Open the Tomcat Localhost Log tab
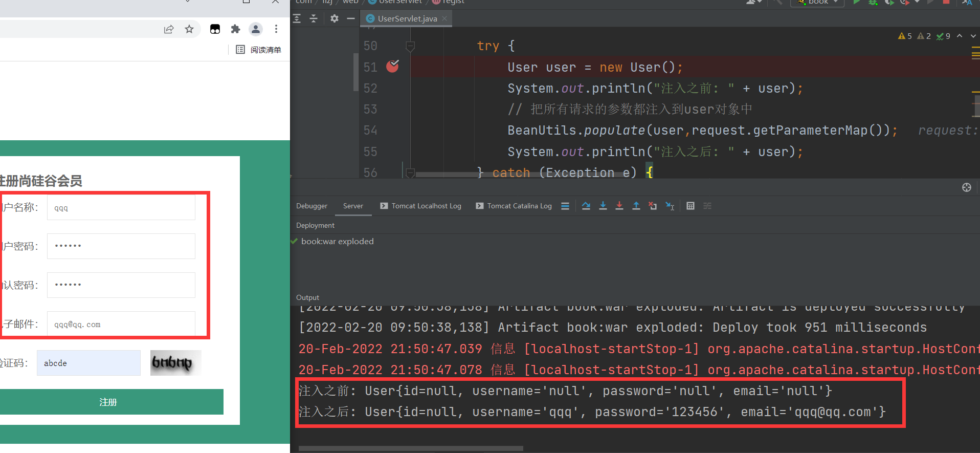 (x=420, y=206)
